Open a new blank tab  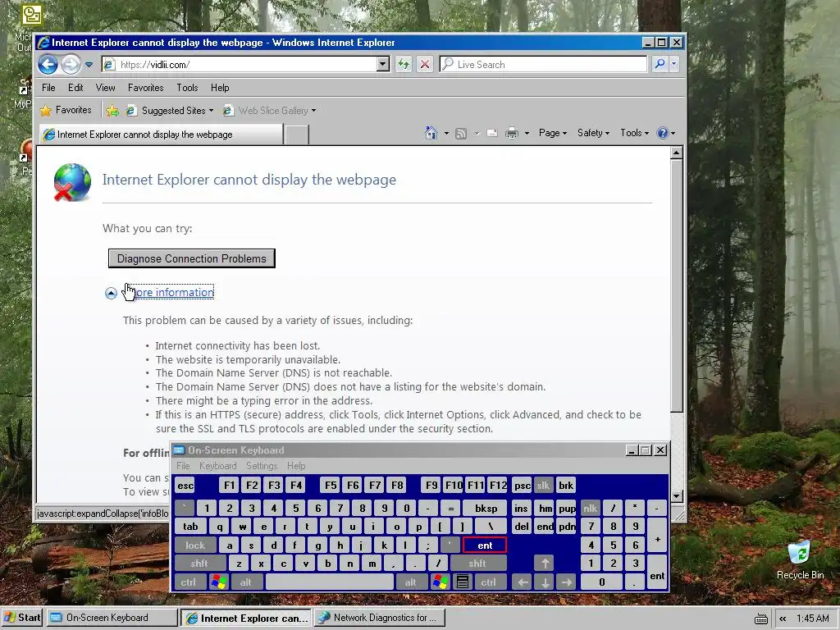click(x=296, y=135)
